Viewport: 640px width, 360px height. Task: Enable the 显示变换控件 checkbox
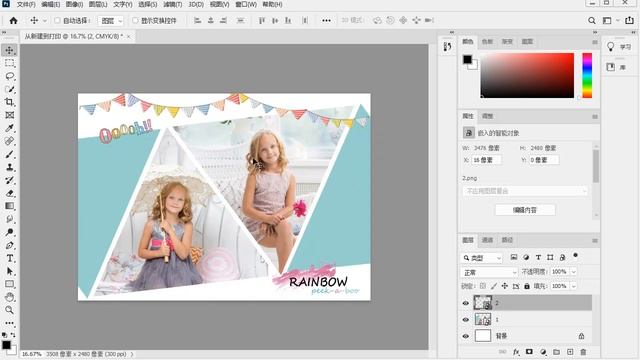tap(135, 20)
